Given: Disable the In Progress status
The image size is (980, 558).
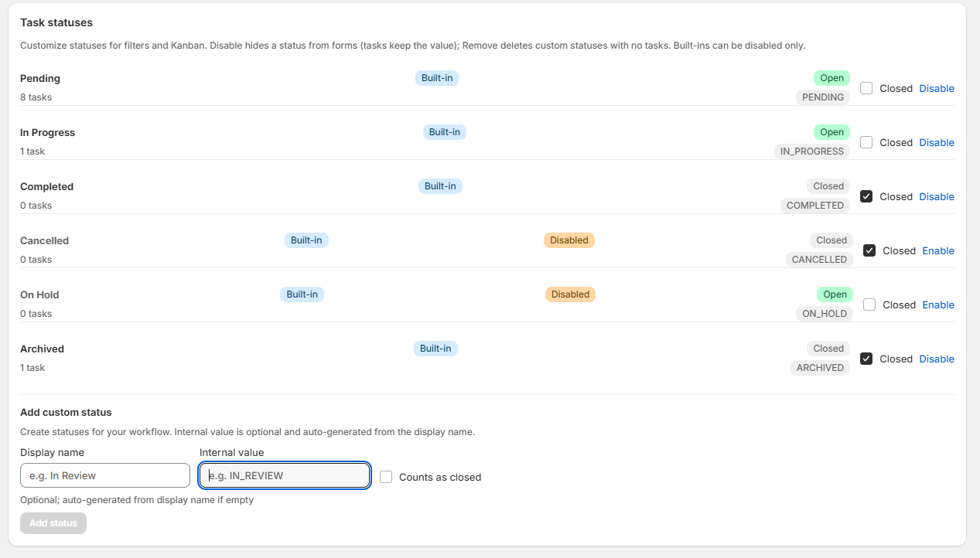Looking at the screenshot, I should (x=937, y=142).
